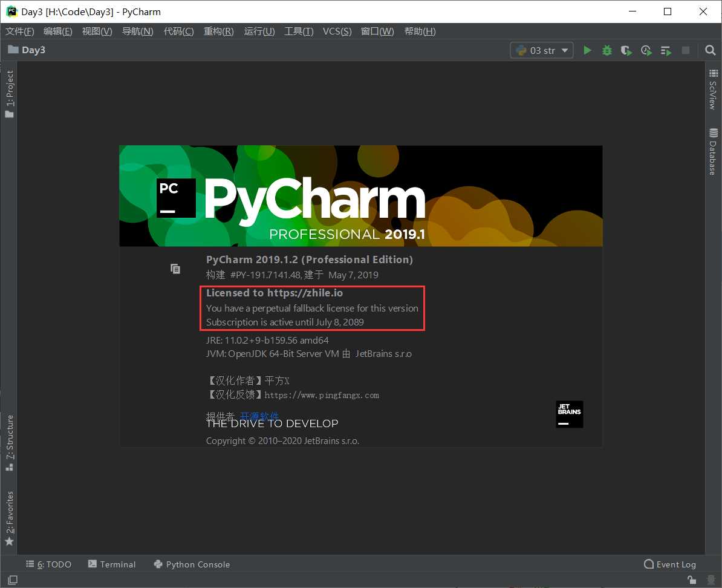
Task: Open the 03 str run configuration dropdown
Action: point(542,50)
